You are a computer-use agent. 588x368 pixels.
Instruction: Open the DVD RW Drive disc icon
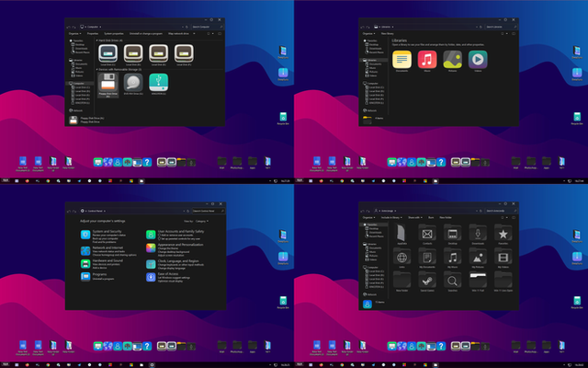pos(133,82)
